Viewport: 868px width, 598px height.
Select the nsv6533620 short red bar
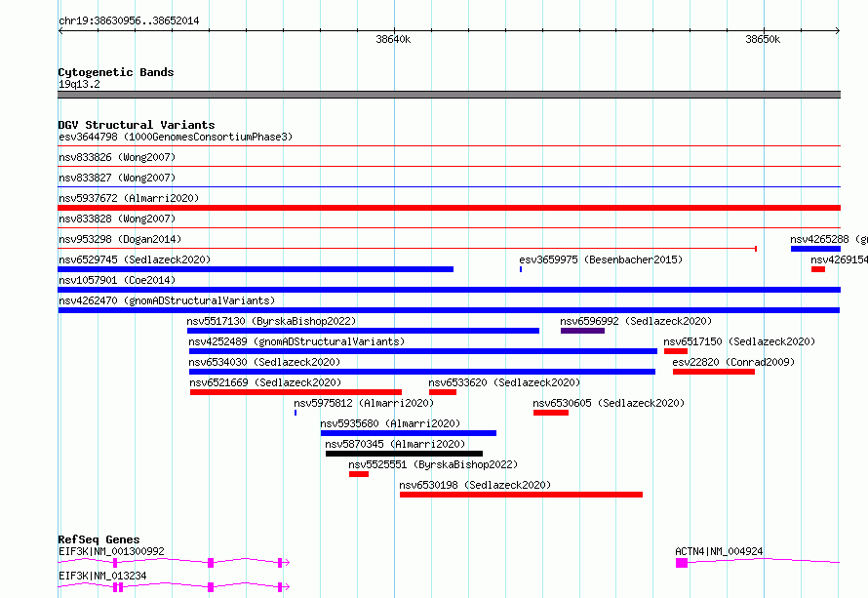443,392
